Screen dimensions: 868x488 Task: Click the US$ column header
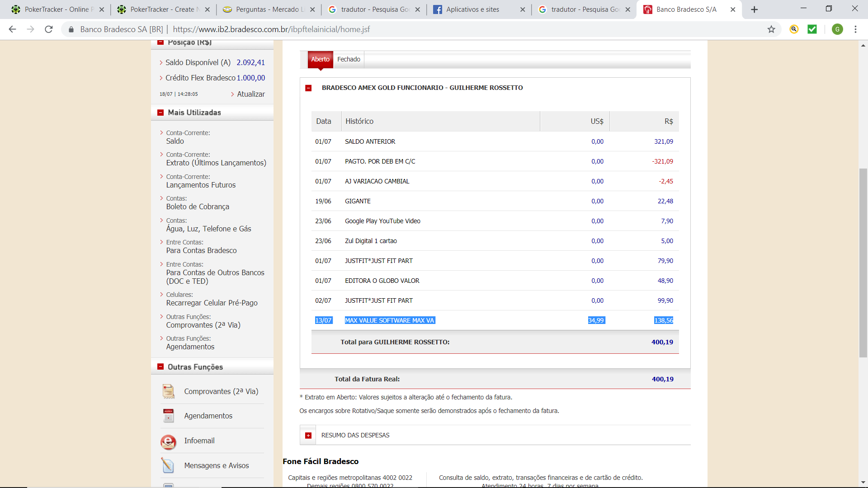575,121
